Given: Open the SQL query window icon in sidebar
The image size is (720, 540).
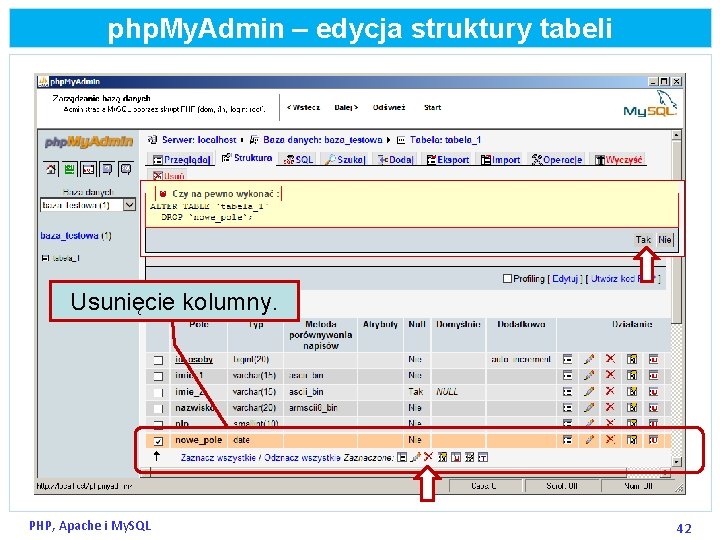Looking at the screenshot, I should click(88, 169).
